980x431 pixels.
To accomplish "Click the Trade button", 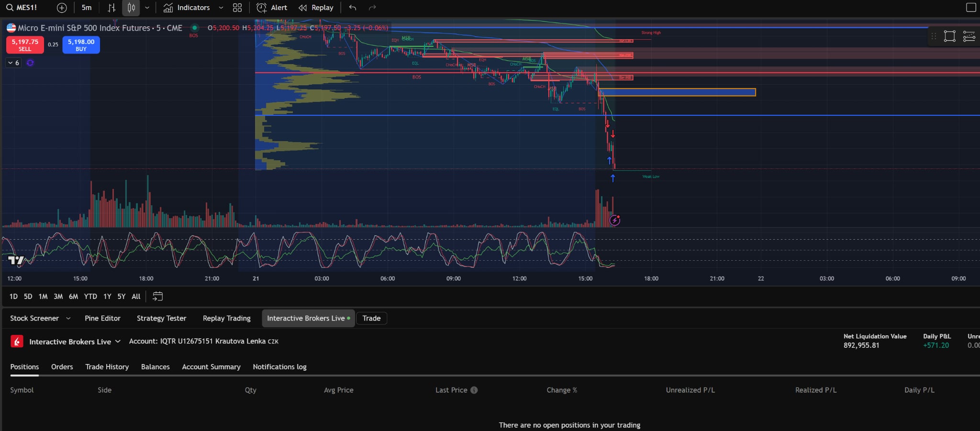I will (371, 318).
